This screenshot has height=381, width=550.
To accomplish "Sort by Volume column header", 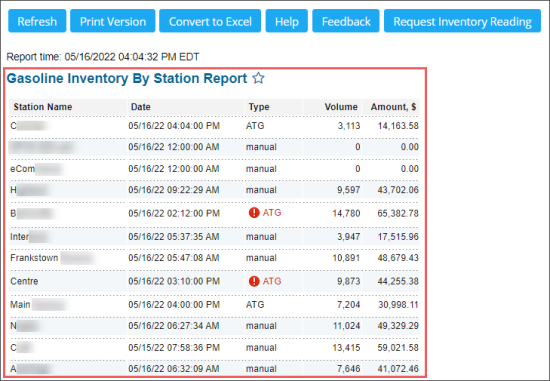I will tap(341, 107).
